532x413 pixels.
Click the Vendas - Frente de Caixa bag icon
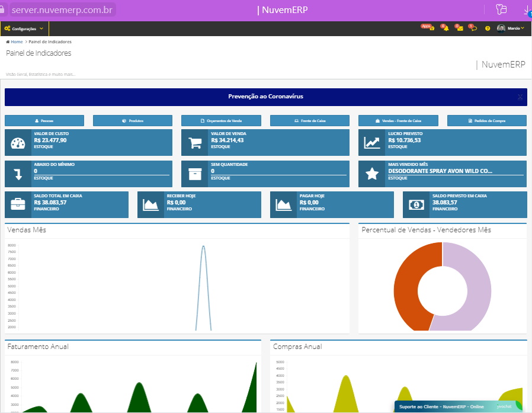pyautogui.click(x=377, y=121)
